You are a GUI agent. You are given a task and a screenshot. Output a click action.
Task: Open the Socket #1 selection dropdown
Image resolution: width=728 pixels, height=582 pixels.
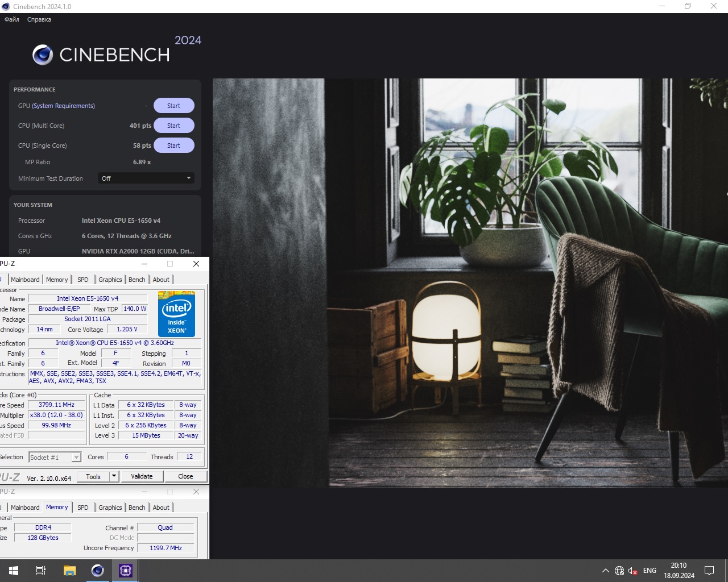coord(55,458)
